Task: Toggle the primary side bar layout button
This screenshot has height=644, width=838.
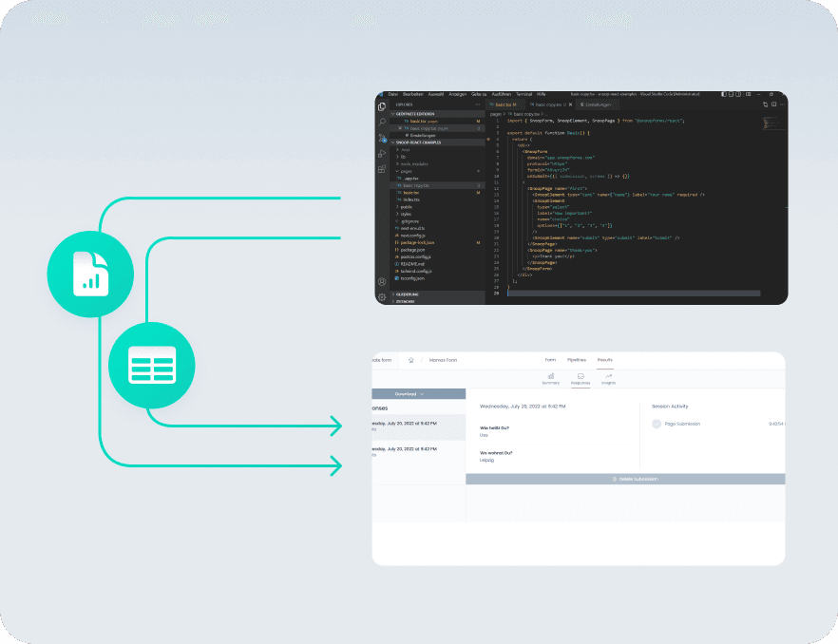Action: (724, 94)
